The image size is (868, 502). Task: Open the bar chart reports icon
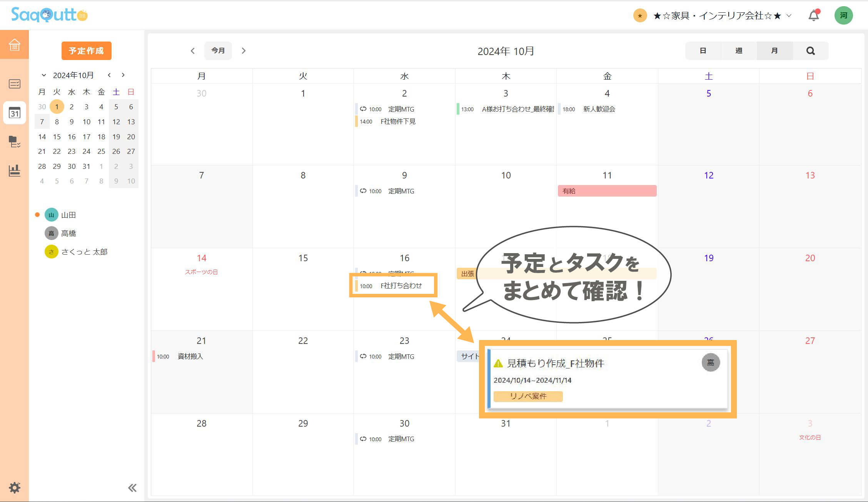click(14, 171)
